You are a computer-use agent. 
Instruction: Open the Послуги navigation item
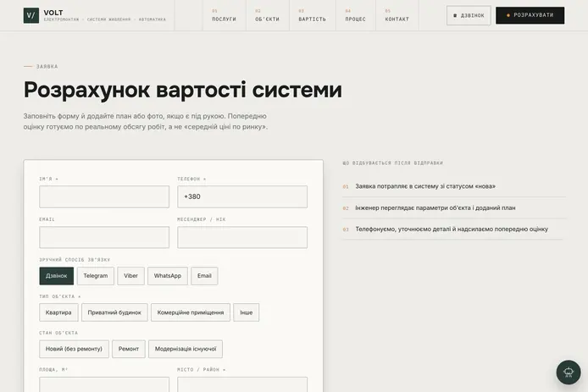(224, 15)
